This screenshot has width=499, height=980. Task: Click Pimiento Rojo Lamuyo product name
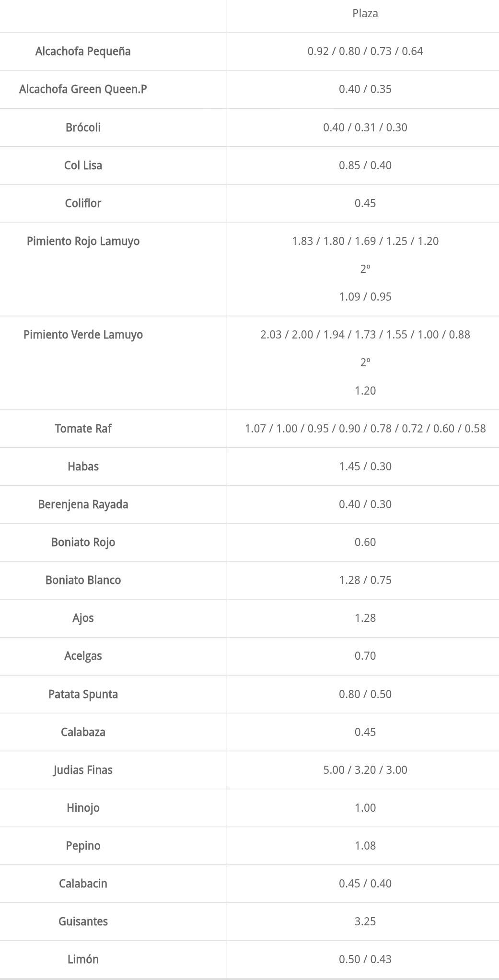(x=83, y=241)
